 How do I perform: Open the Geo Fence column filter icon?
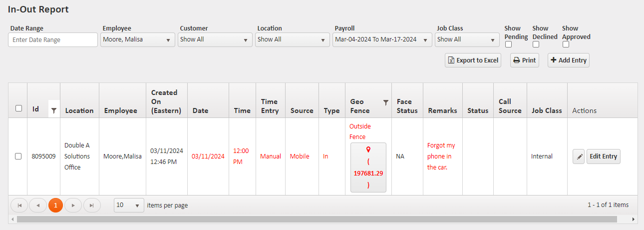coord(385,102)
